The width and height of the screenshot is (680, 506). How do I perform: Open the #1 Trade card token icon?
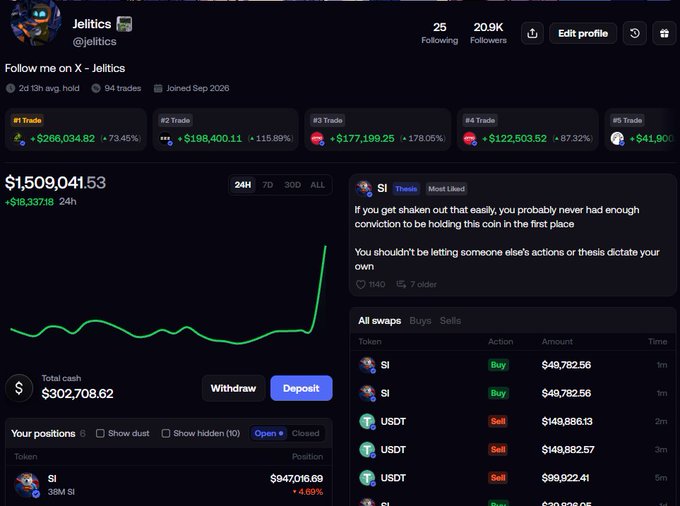click(x=19, y=138)
